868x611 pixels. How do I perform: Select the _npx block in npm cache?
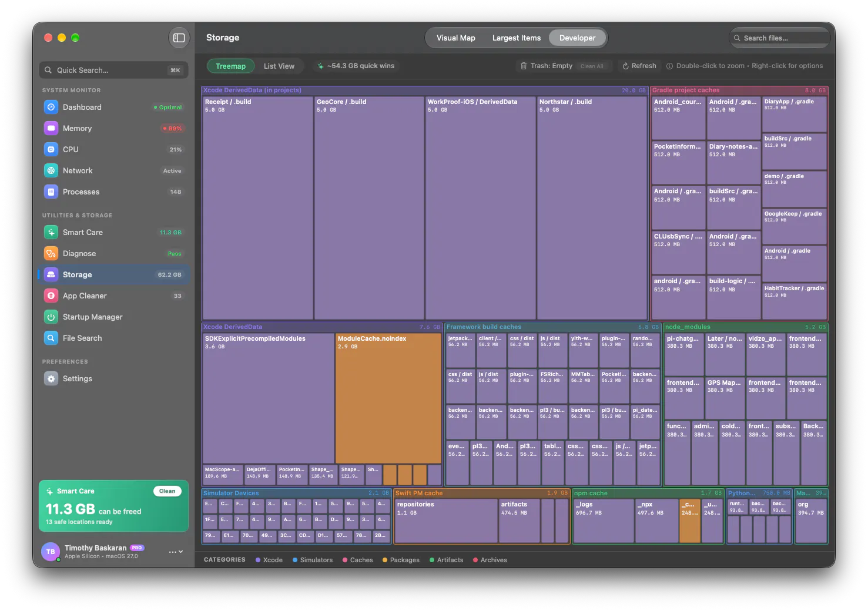click(657, 521)
